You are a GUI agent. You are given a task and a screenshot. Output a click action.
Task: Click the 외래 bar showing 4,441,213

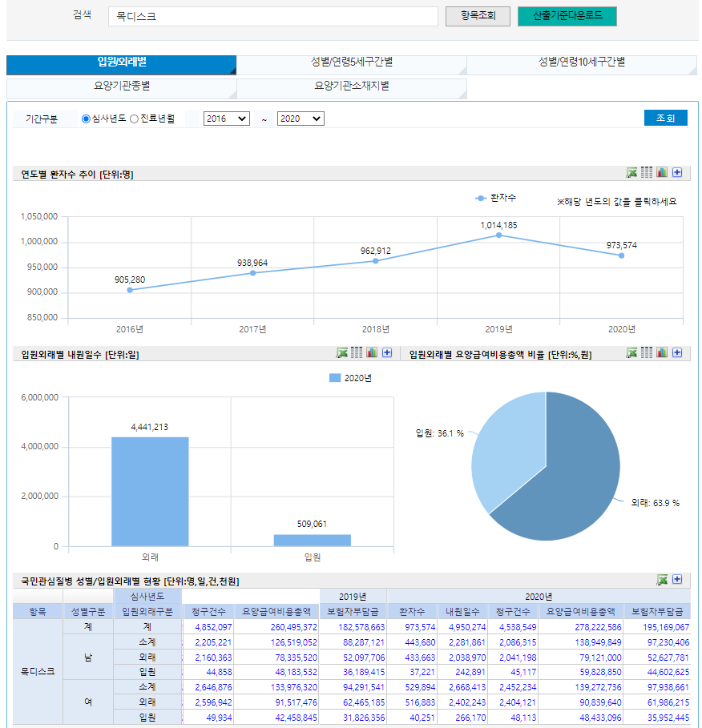pyautogui.click(x=150, y=492)
